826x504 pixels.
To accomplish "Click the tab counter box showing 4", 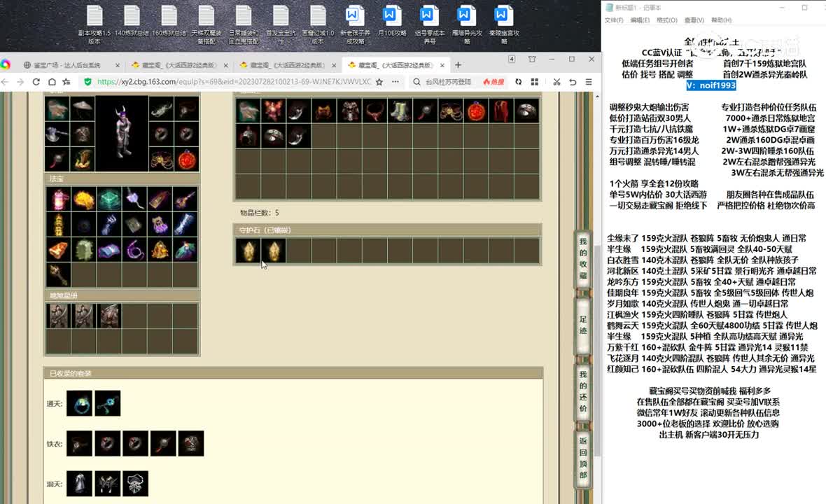I will 512,59.
